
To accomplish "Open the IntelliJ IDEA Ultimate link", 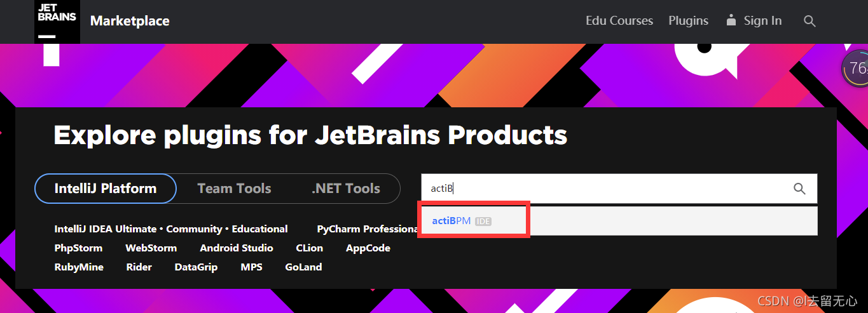I will pyautogui.click(x=106, y=229).
